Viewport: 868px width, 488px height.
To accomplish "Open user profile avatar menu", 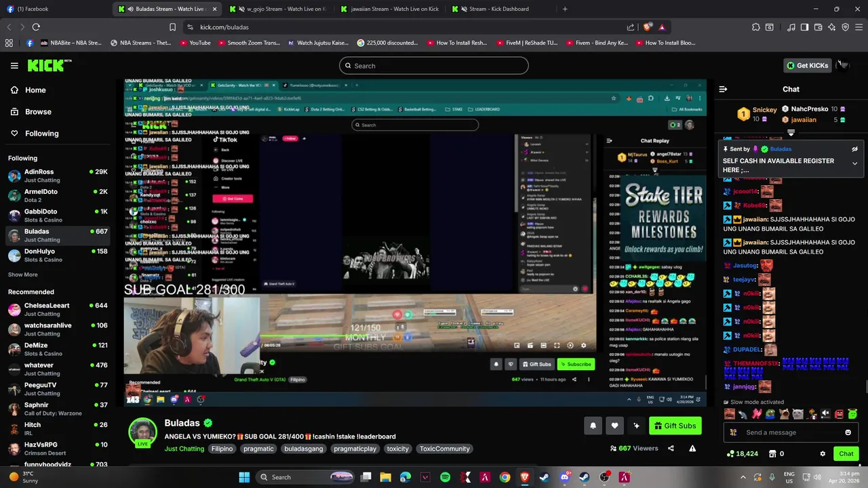I will coord(844,65).
